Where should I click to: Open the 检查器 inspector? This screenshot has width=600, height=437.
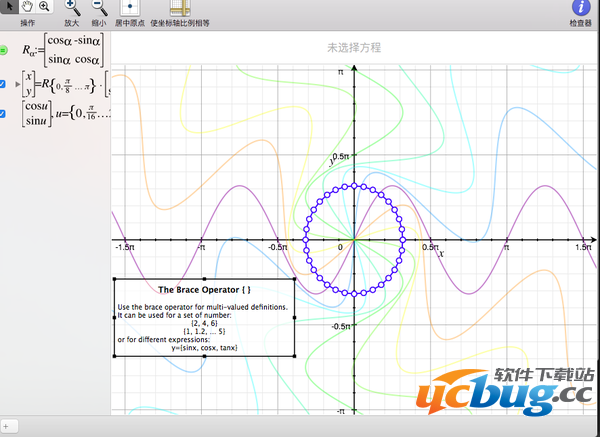pyautogui.click(x=581, y=7)
